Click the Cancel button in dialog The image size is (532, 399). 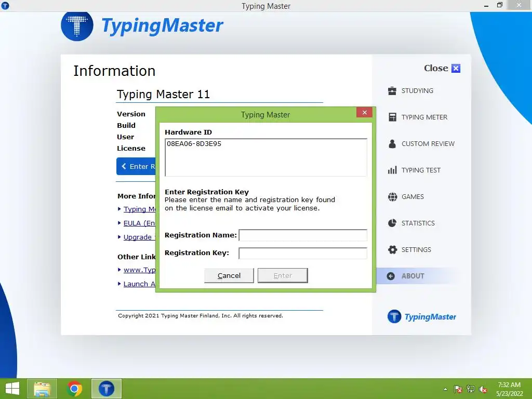click(x=229, y=275)
